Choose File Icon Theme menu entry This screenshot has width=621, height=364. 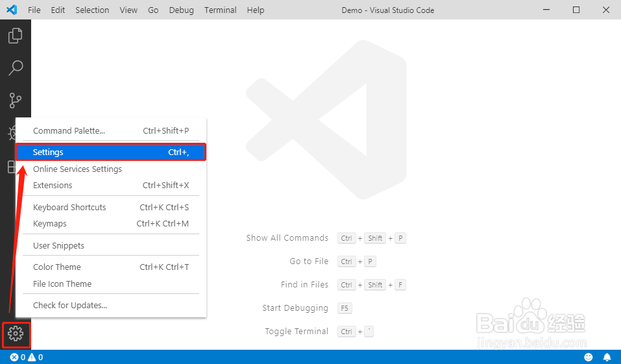coord(111,284)
